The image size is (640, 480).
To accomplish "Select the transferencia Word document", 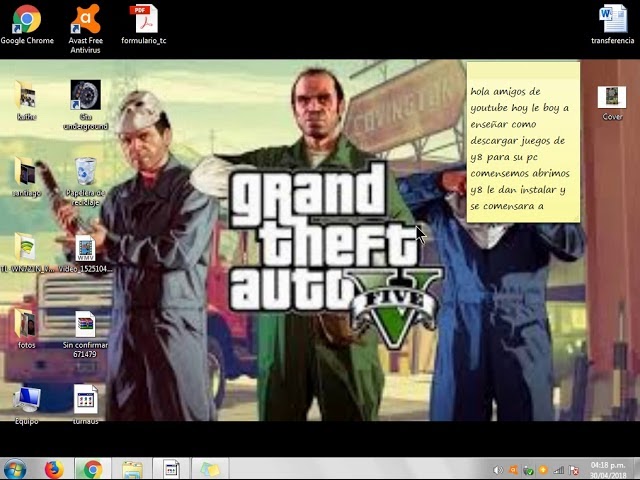I will pyautogui.click(x=612, y=24).
